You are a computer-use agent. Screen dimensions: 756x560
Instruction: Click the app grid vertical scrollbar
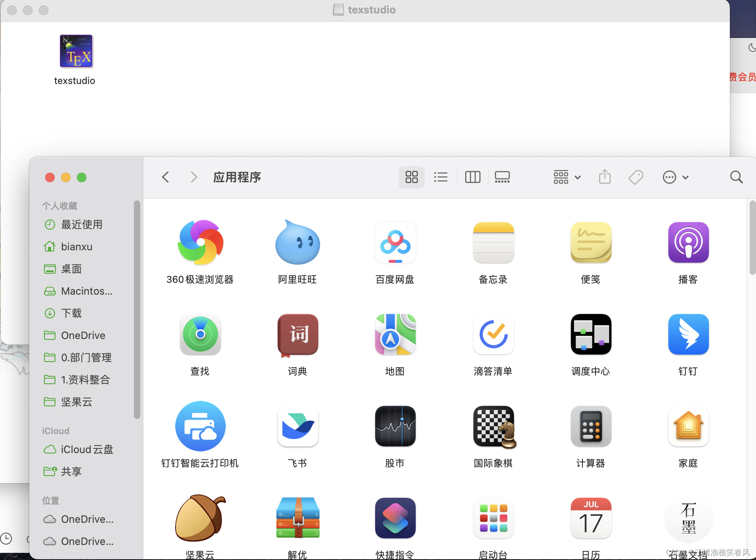click(752, 238)
